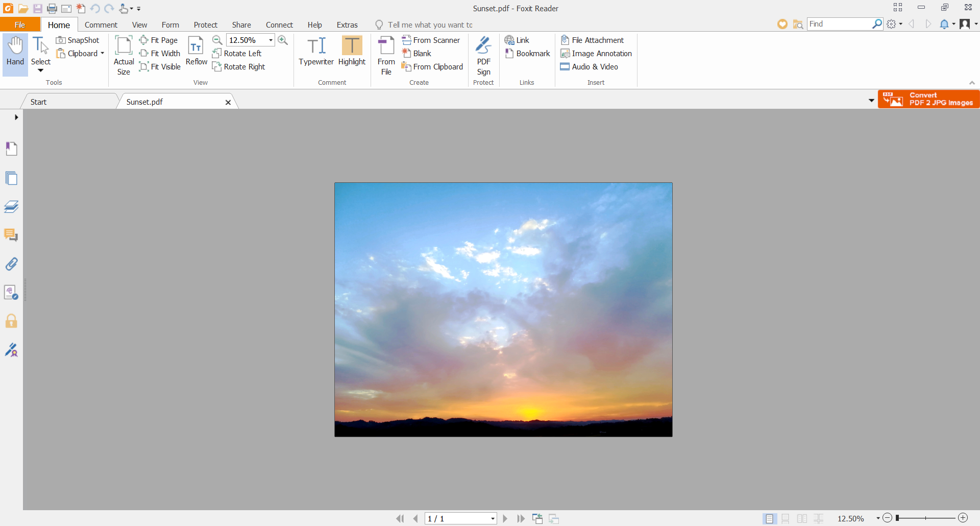Click the Convert PDF 2 JPG banner

point(928,99)
